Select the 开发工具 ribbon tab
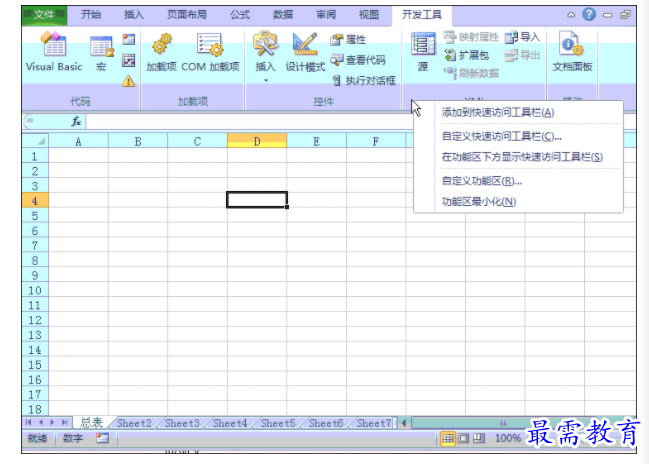The image size is (649, 464). (x=422, y=15)
